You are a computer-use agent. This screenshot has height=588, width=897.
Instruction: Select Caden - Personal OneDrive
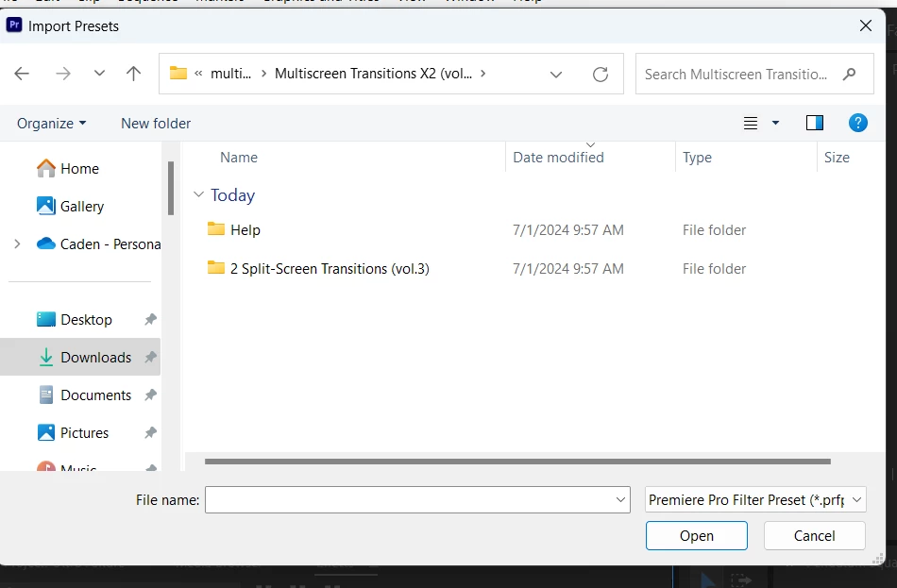pyautogui.click(x=98, y=244)
